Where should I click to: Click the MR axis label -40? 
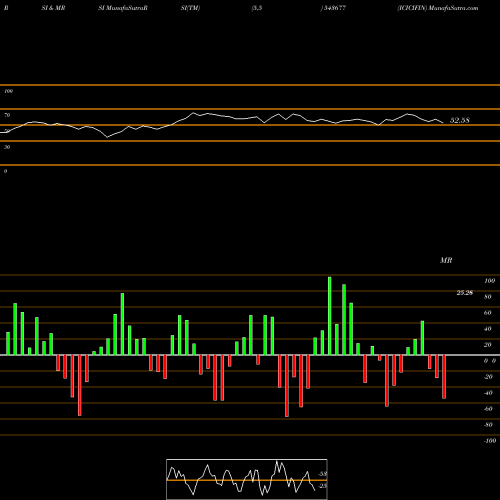[x=488, y=393]
